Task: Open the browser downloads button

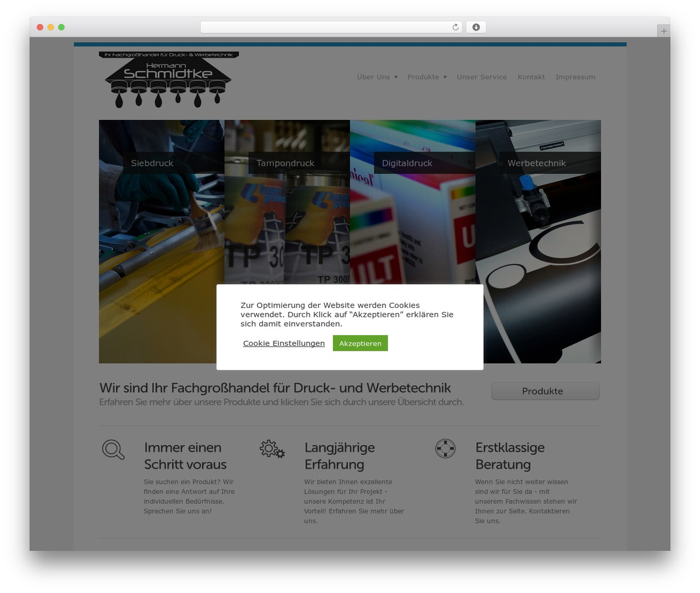Action: pyautogui.click(x=476, y=27)
